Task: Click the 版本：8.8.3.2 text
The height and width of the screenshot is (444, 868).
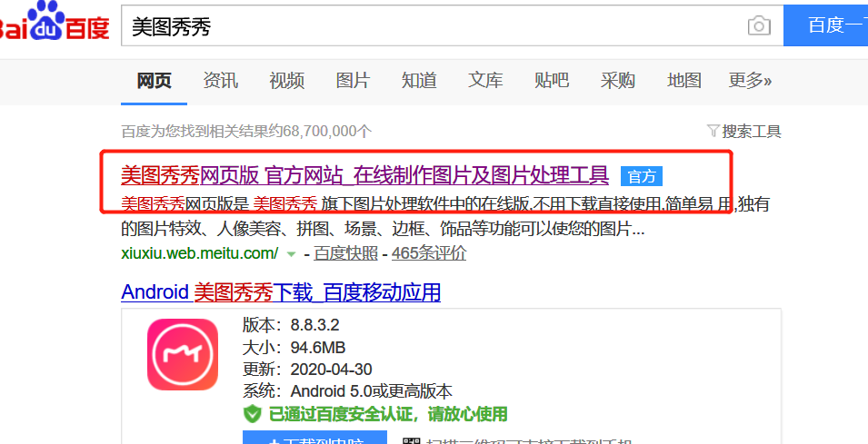Action: click(x=291, y=324)
